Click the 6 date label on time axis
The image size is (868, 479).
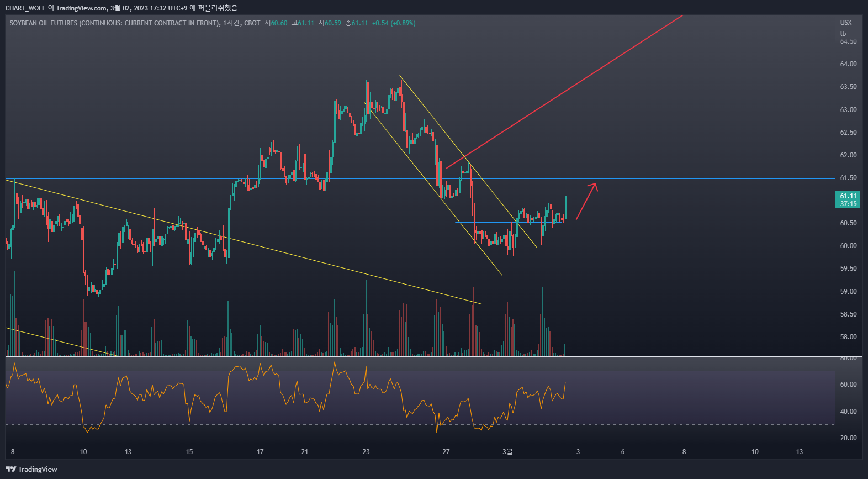(623, 452)
